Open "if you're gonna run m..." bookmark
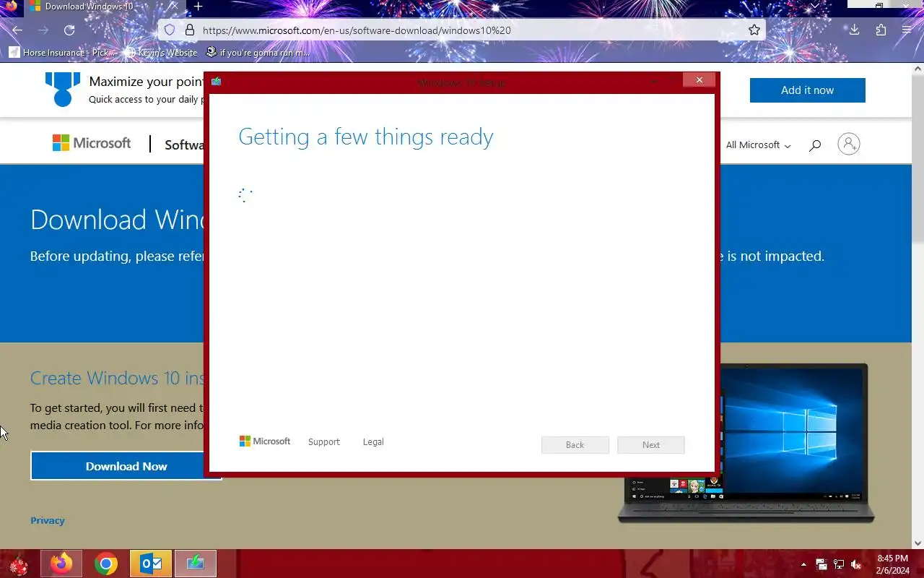 (x=258, y=53)
